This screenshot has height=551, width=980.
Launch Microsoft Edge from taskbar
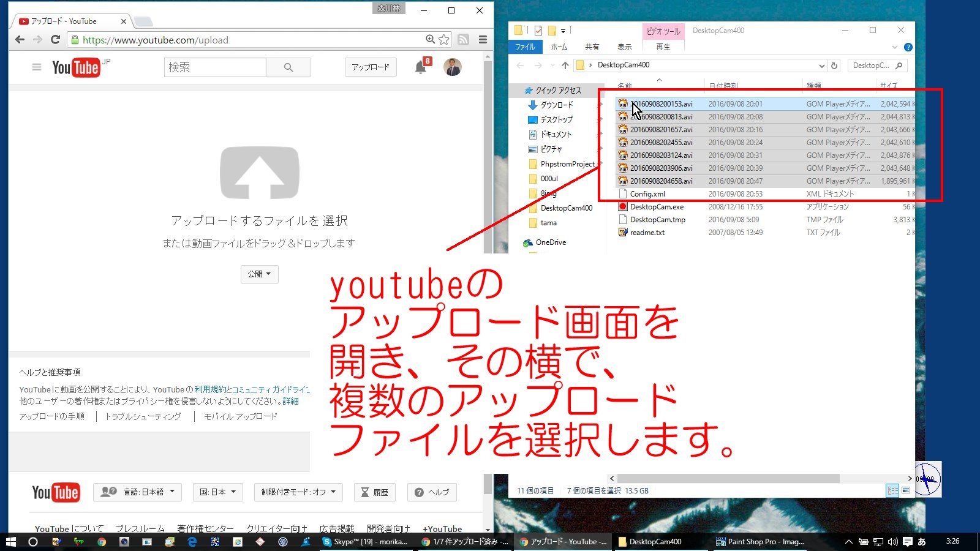(x=192, y=542)
